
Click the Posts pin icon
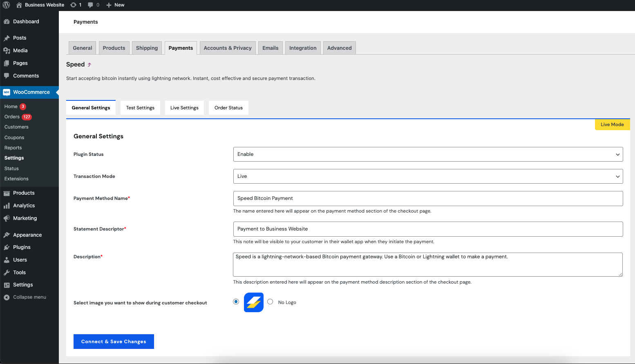pyautogui.click(x=7, y=38)
